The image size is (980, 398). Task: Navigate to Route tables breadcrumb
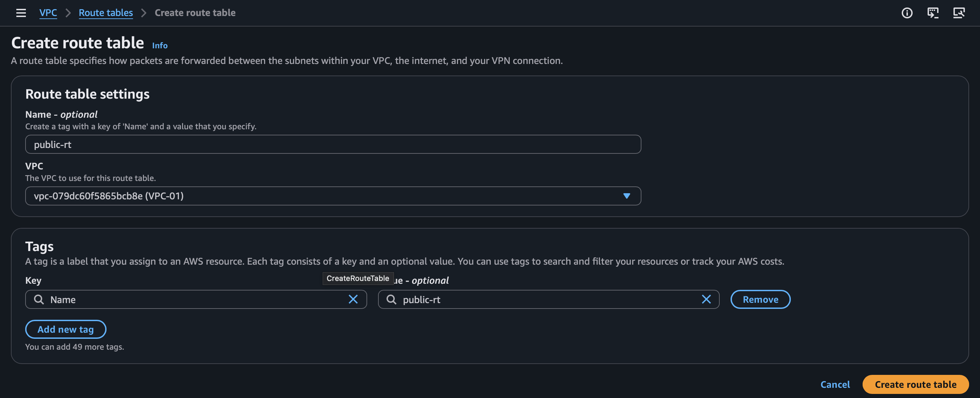(x=106, y=13)
